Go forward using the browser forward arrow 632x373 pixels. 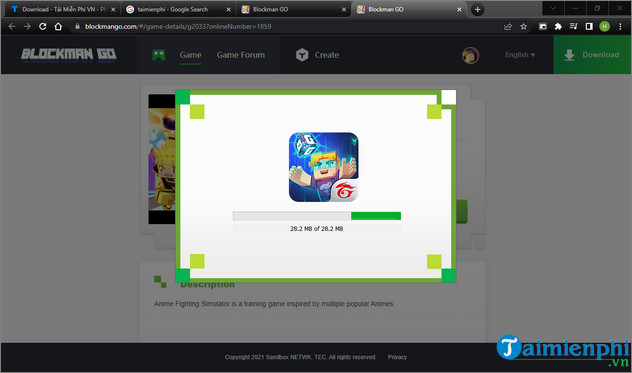point(27,27)
